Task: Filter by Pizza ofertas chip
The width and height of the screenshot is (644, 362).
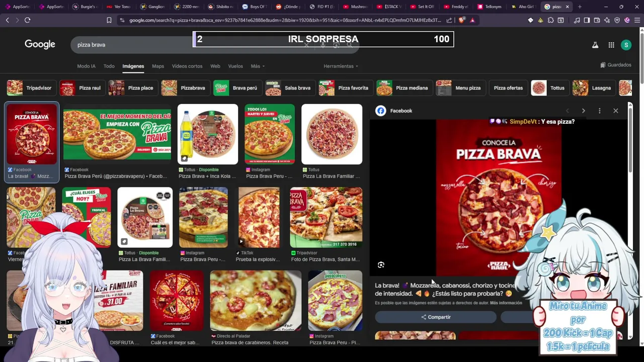Action: tap(508, 88)
